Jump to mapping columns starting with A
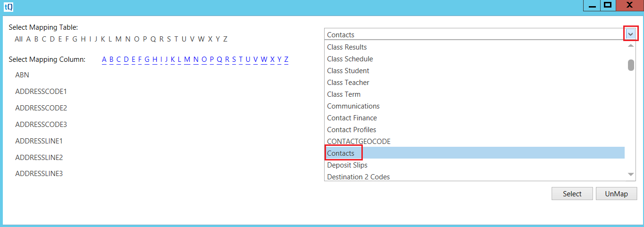The height and width of the screenshot is (227, 644). click(x=104, y=59)
